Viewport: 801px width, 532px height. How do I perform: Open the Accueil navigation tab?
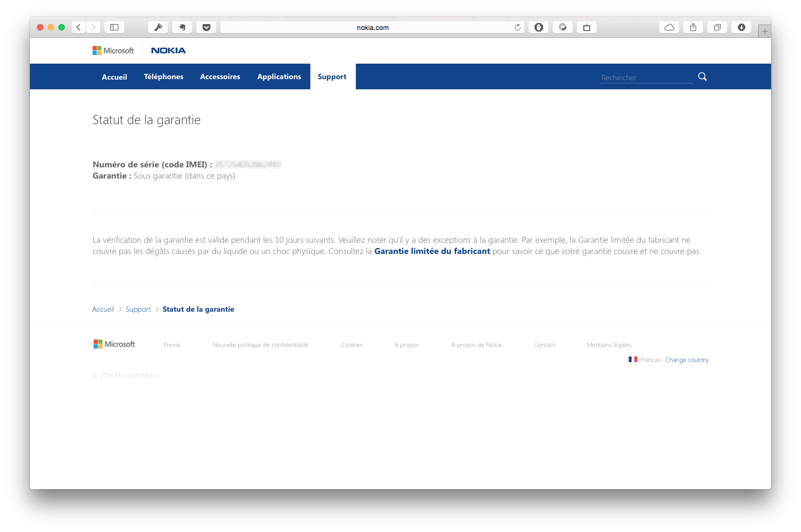pyautogui.click(x=115, y=77)
